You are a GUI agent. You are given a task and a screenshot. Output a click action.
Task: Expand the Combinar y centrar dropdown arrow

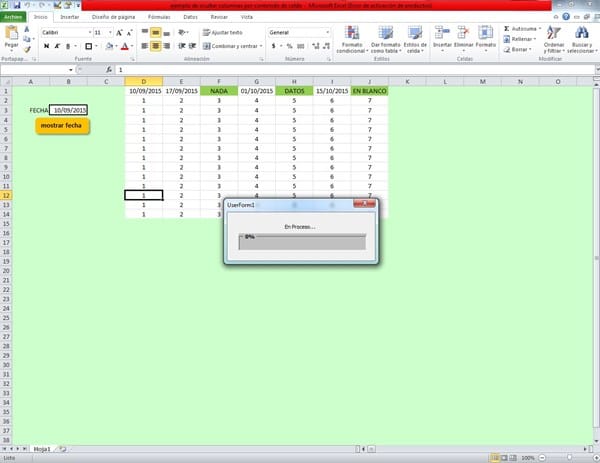click(261, 46)
